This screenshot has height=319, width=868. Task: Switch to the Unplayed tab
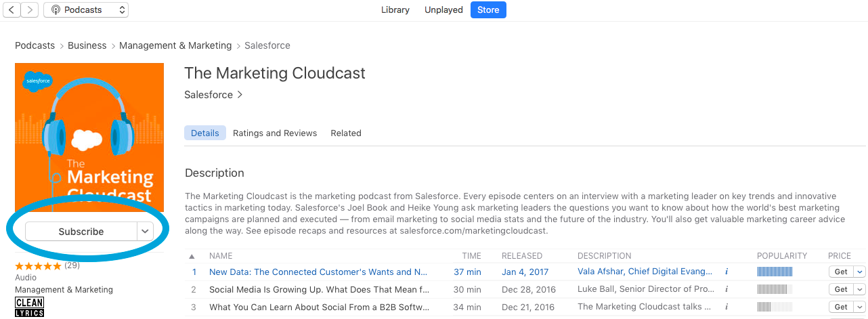[x=443, y=9]
